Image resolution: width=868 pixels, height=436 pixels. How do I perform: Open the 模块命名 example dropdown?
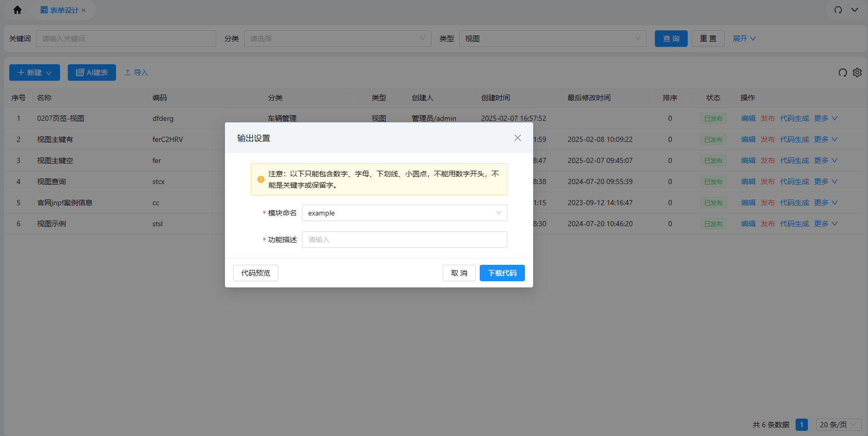pyautogui.click(x=404, y=213)
